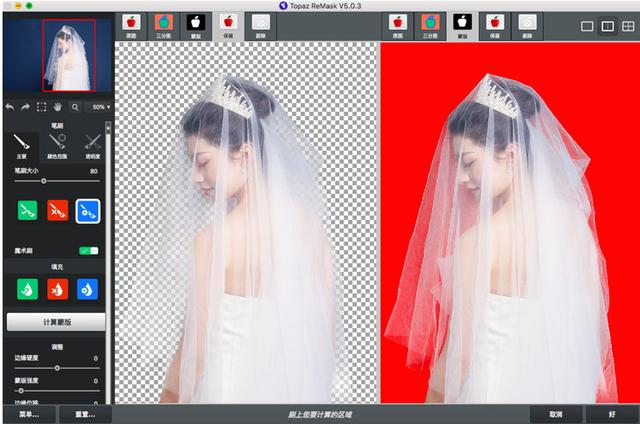This screenshot has width=640, height=424.
Task: Choose the red cut brush
Action: 58,211
